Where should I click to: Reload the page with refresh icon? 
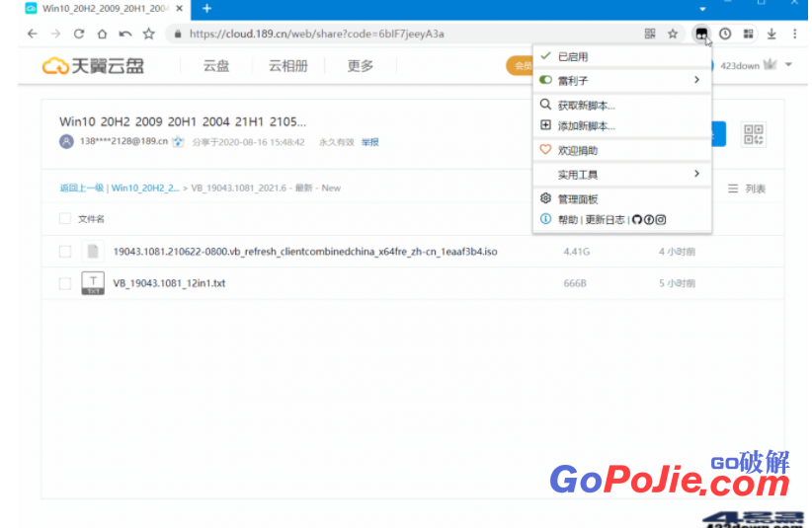tap(79, 35)
